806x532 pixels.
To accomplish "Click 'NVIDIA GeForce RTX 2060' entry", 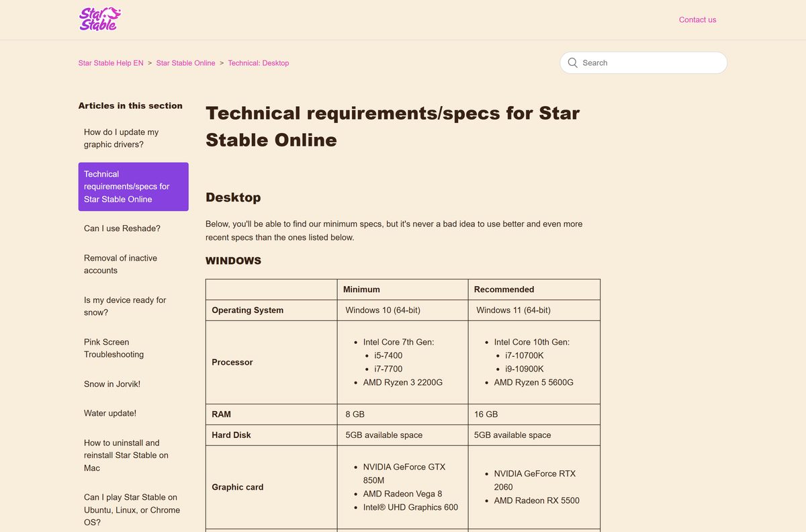I will (x=535, y=480).
